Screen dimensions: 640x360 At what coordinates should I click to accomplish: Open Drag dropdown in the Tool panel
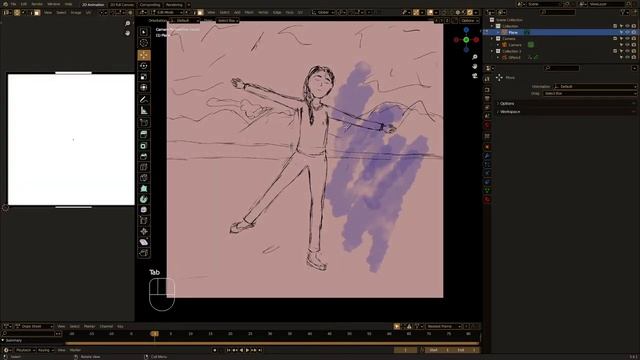(x=590, y=93)
